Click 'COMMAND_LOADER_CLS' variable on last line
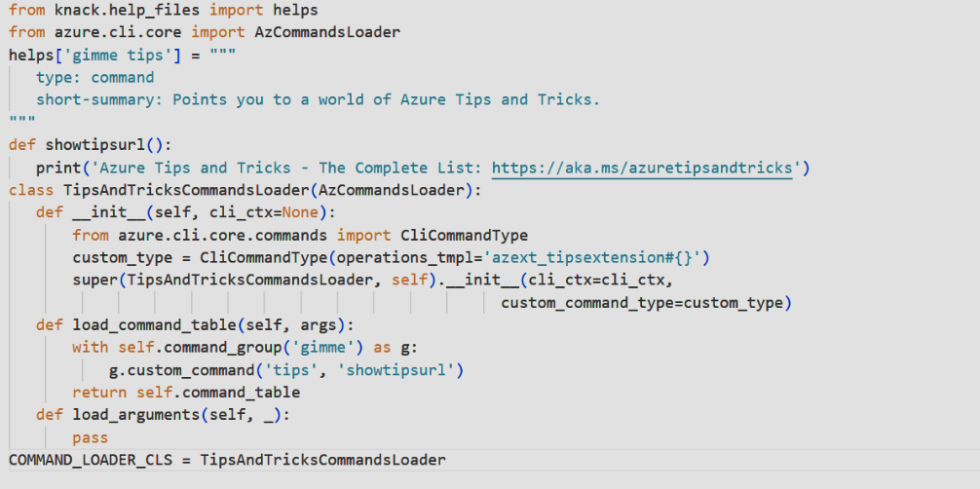 tap(91, 461)
